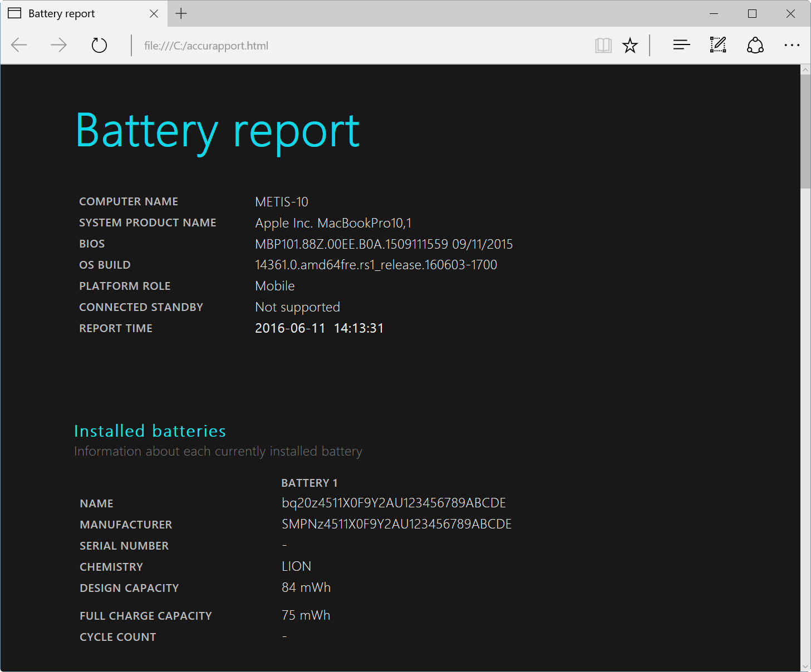811x672 pixels.
Task: Open Reading view in Edge toolbar
Action: pyautogui.click(x=603, y=45)
